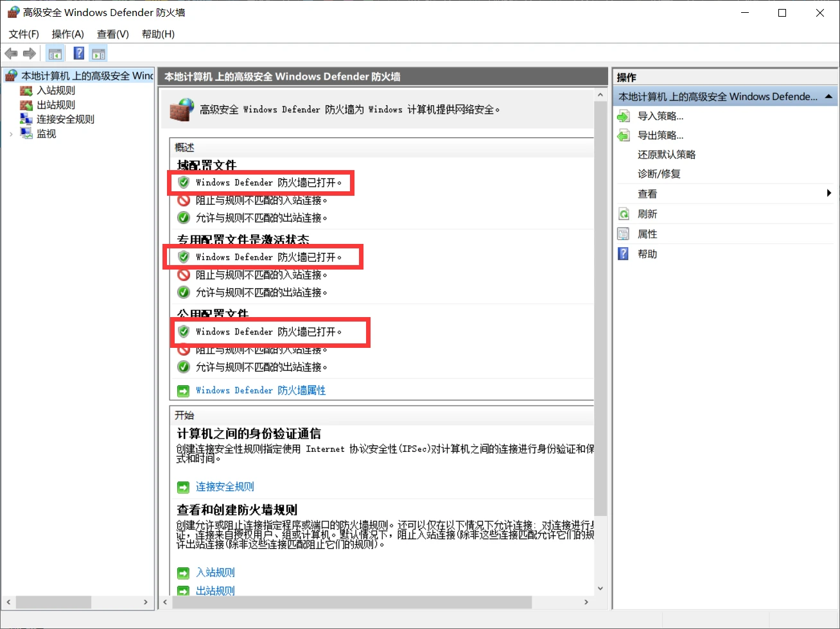Click the 域配置文件 heading

[x=207, y=166]
